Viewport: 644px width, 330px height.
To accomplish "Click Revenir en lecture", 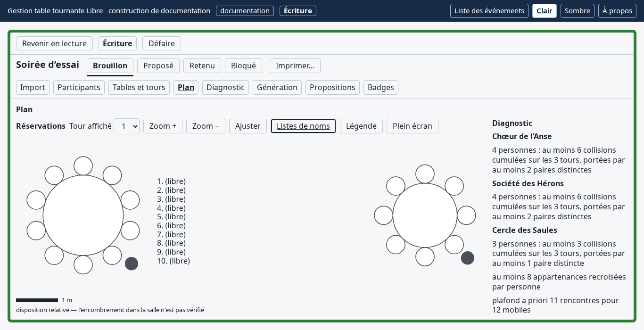I will [x=54, y=43].
